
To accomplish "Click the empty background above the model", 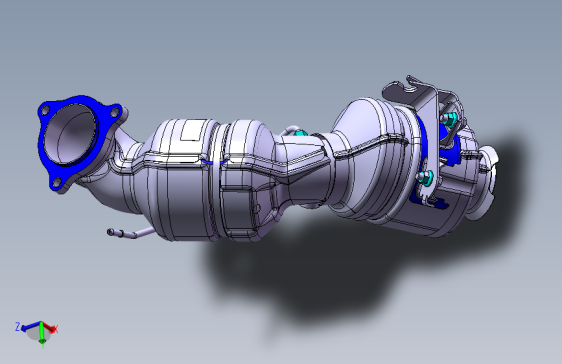I will [280, 43].
